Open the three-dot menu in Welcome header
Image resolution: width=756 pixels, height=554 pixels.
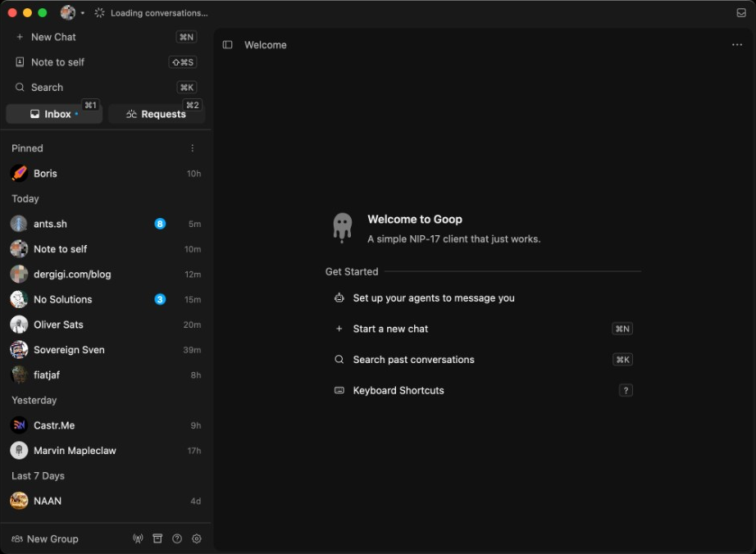tap(736, 45)
